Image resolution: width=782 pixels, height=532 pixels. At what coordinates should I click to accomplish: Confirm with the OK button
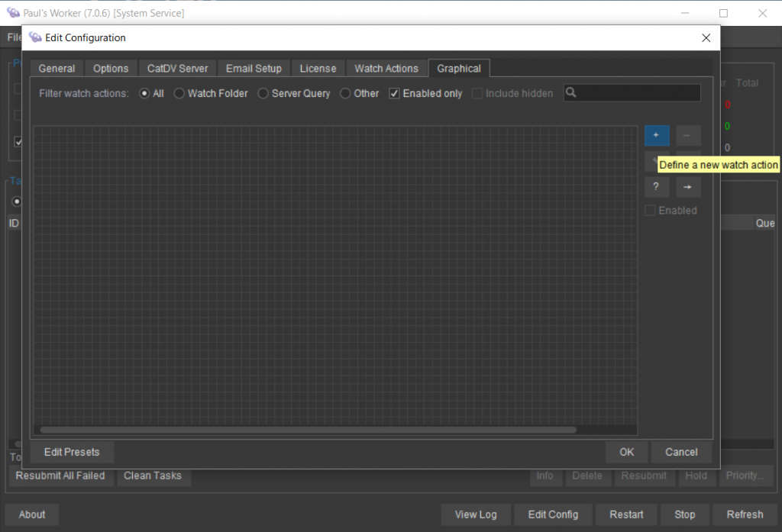pos(626,452)
